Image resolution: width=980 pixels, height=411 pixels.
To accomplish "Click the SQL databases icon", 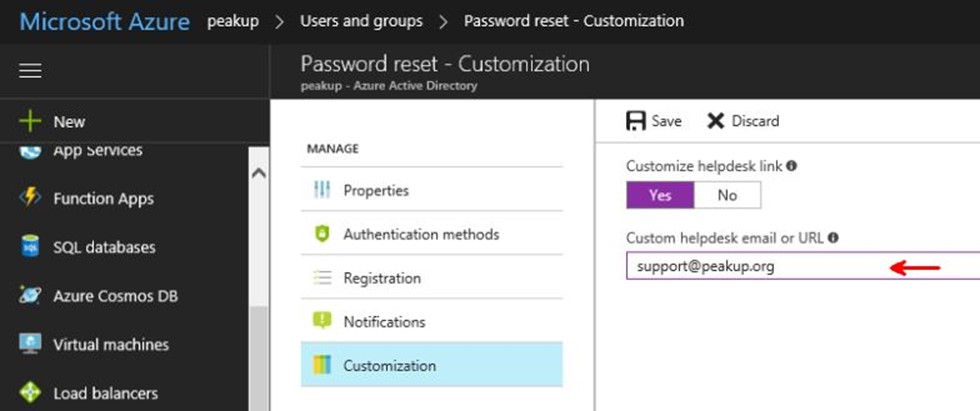I will (30, 246).
